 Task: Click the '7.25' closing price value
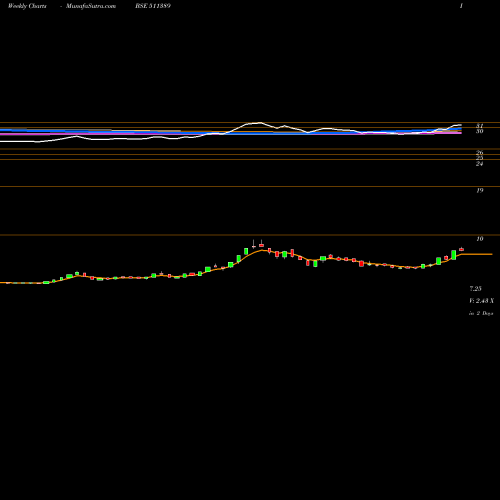[x=475, y=289]
